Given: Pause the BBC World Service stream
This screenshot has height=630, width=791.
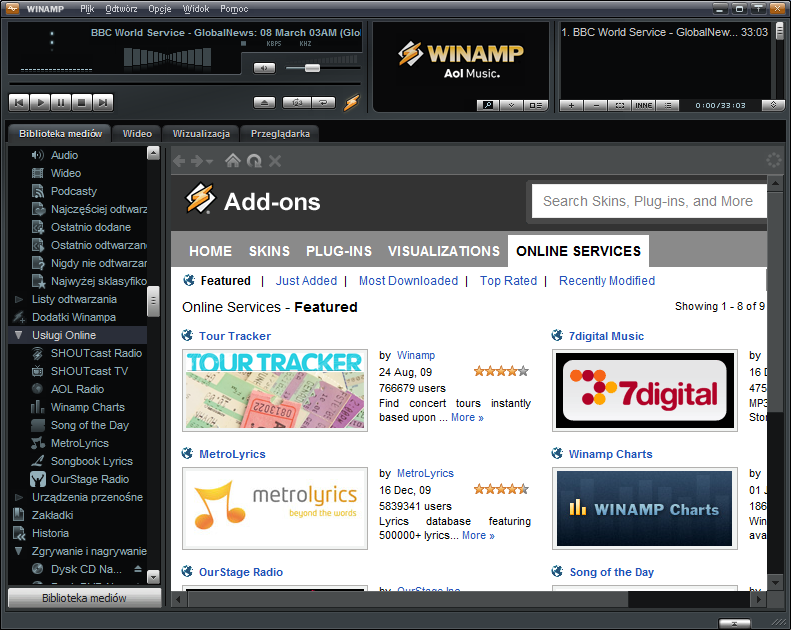Looking at the screenshot, I should (61, 103).
